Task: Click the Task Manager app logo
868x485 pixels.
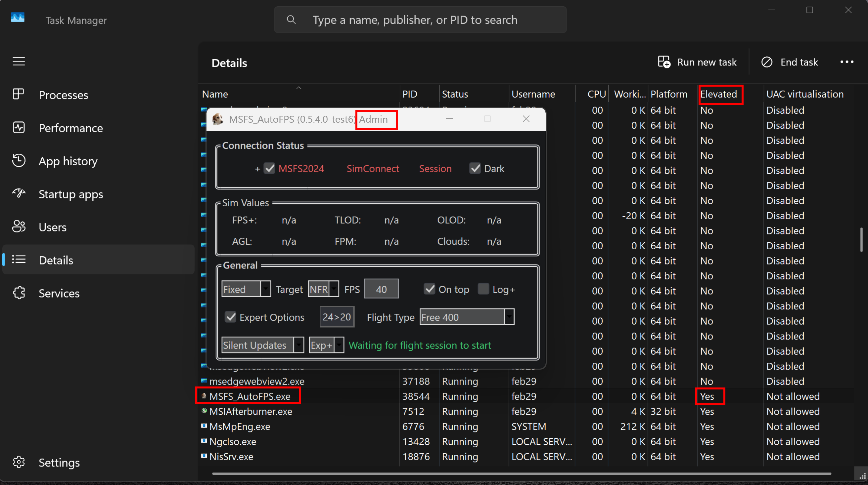Action: click(18, 18)
